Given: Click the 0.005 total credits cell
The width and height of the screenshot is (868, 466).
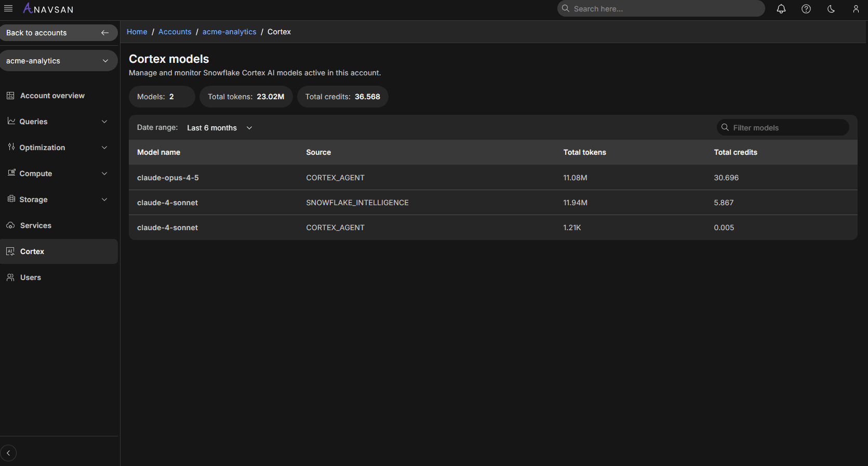Looking at the screenshot, I should click(724, 228).
